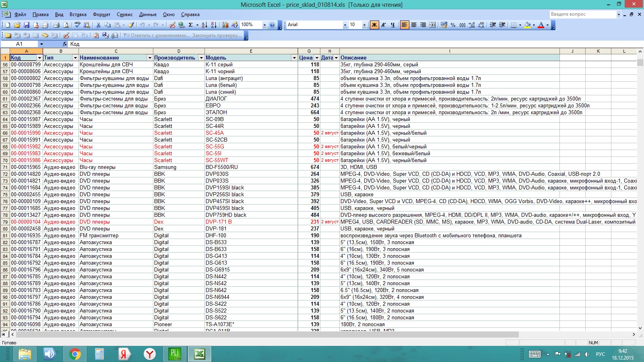Open the Вид menu
Image resolution: width=644 pixels, height=362 pixels.
click(x=59, y=14)
